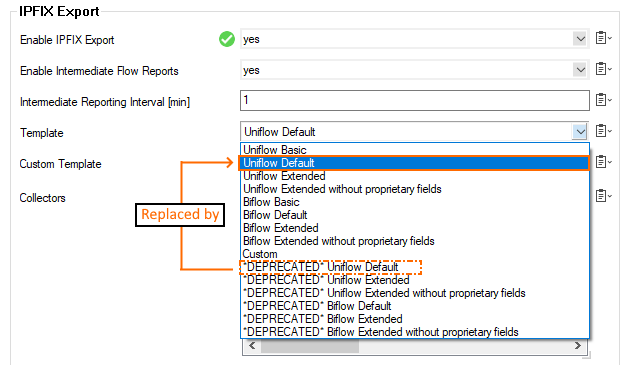Click right arrow of horizontal scrollbar
This screenshot has height=365, width=632.
coord(578,346)
